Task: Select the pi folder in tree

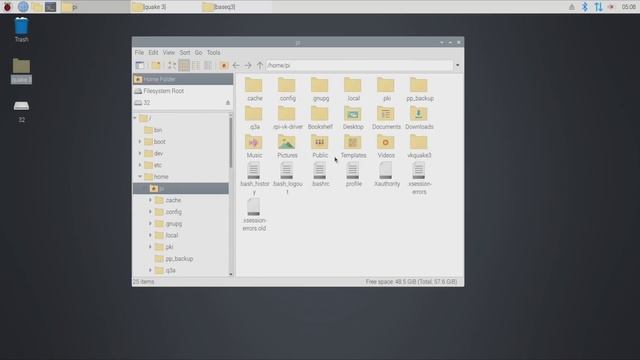Action: (180, 189)
